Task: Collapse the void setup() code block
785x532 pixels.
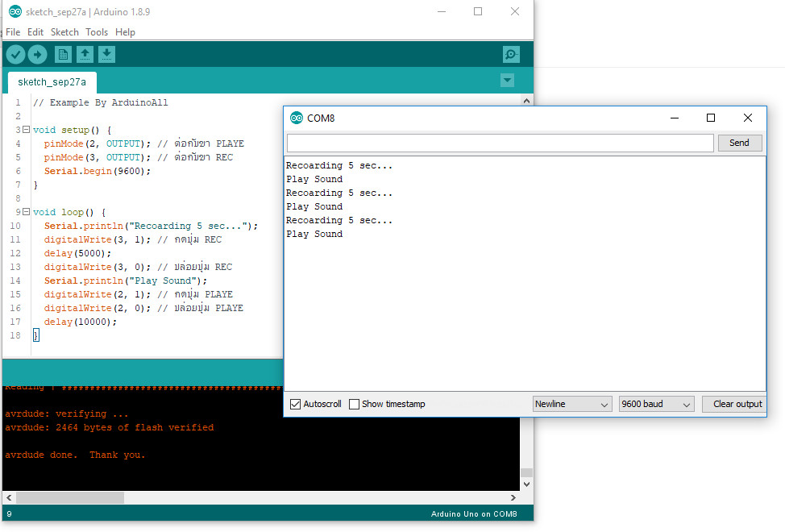Action: pyautogui.click(x=26, y=130)
